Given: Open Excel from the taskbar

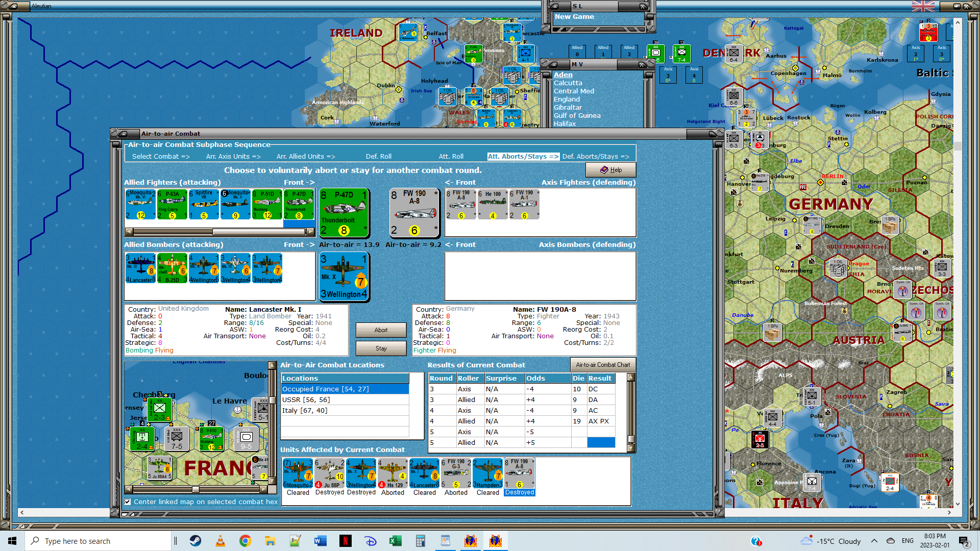Looking at the screenshot, I should point(396,541).
